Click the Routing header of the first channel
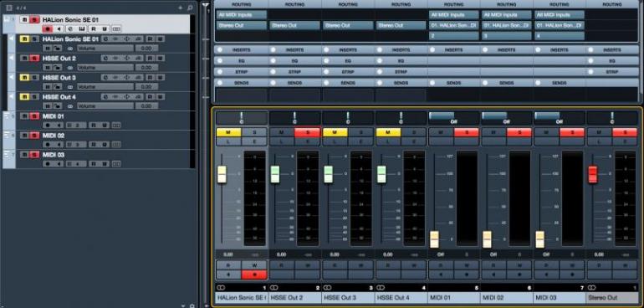 pyautogui.click(x=242, y=4)
